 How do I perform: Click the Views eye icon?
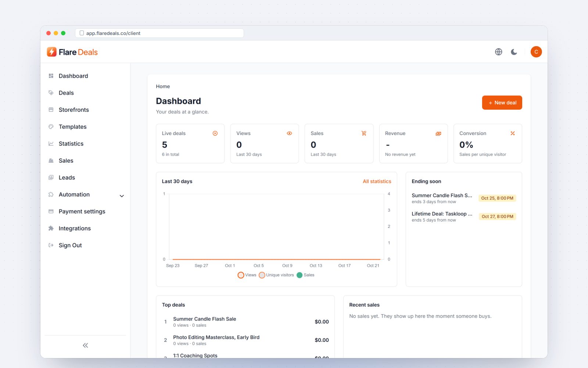(289, 133)
